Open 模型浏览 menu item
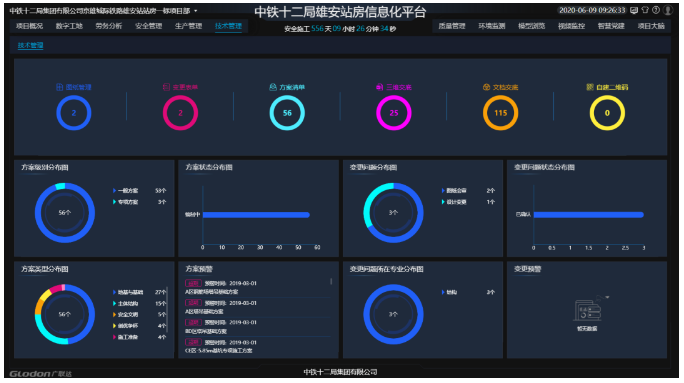 (x=531, y=26)
